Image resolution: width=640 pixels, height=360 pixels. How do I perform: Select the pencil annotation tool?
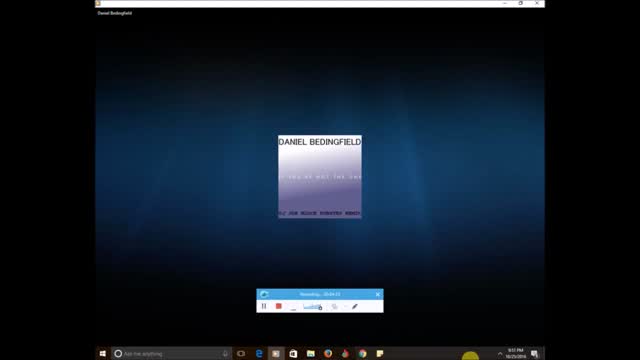(x=355, y=306)
